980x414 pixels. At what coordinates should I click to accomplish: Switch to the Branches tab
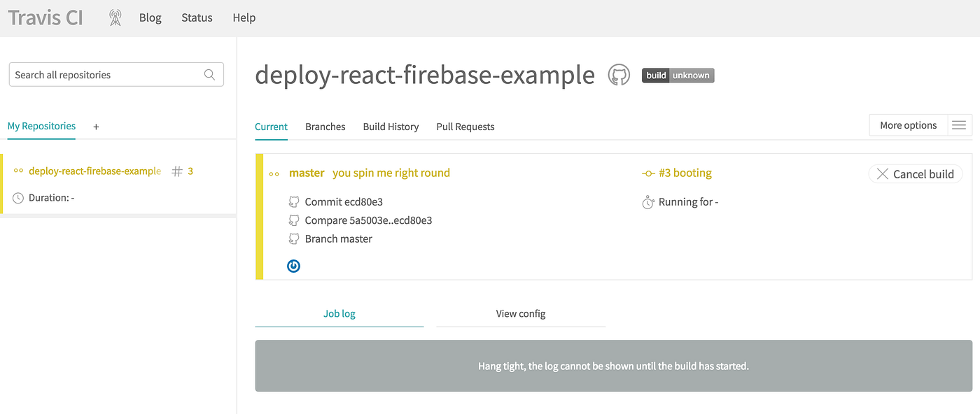[x=325, y=127]
